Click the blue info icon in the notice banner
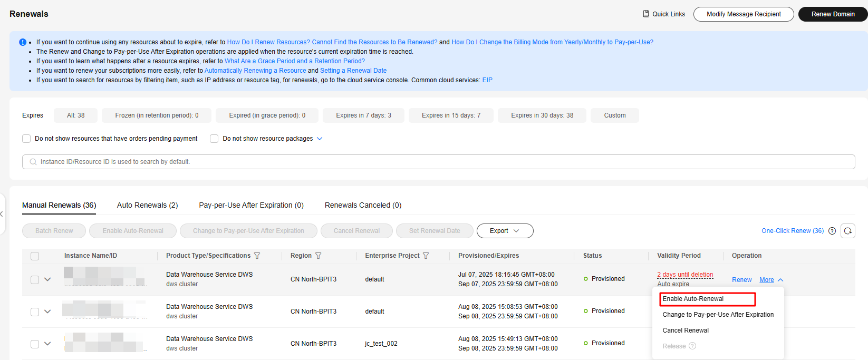The width and height of the screenshot is (868, 360). point(23,42)
